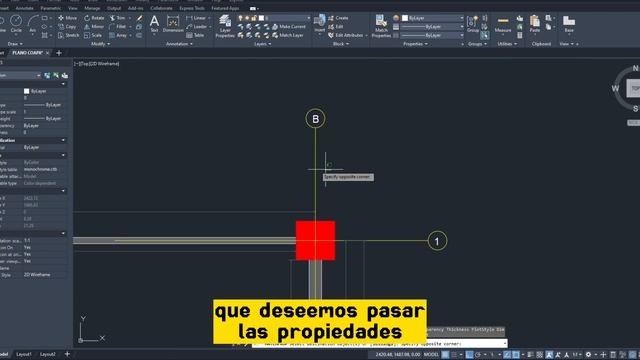Image resolution: width=640 pixels, height=360 pixels.
Task: Open the Collaborate ribbon tab
Action: (161, 8)
